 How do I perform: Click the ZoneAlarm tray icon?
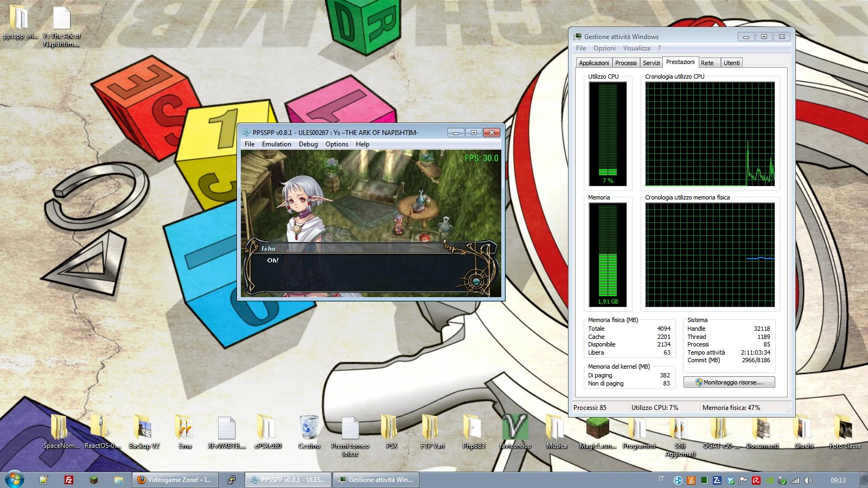(x=717, y=480)
